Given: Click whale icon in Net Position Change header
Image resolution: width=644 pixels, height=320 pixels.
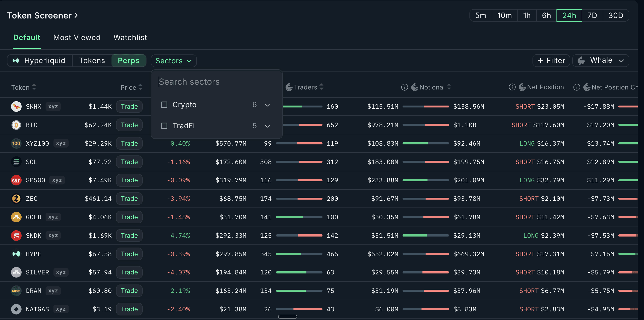Looking at the screenshot, I should point(587,87).
